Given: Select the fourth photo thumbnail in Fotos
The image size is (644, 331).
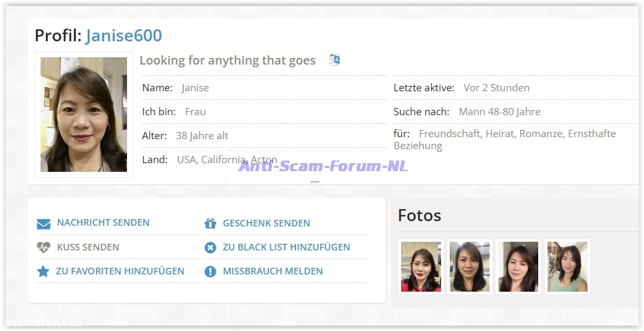Looking at the screenshot, I should point(567,267).
